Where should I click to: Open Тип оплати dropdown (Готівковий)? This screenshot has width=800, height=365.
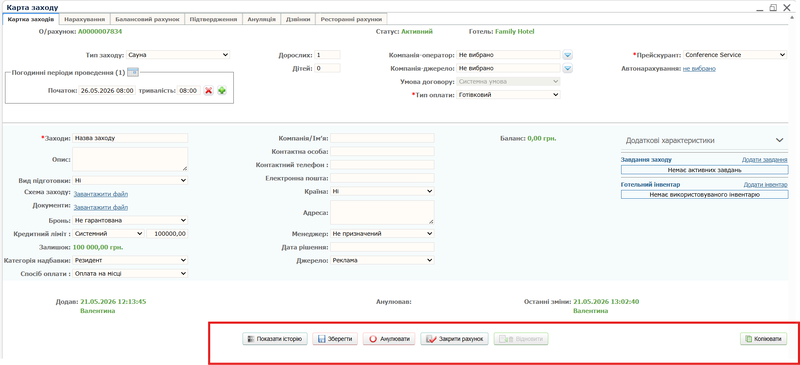(509, 94)
